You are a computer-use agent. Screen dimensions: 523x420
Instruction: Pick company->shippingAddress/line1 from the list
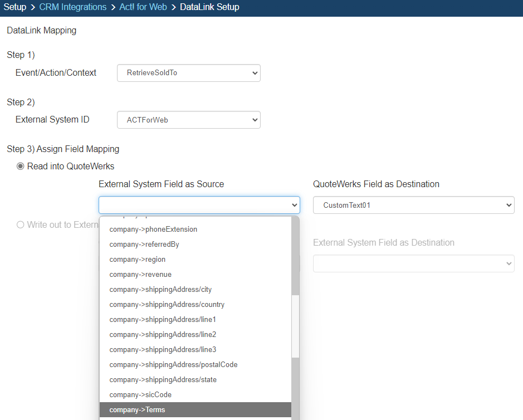pyautogui.click(x=163, y=320)
